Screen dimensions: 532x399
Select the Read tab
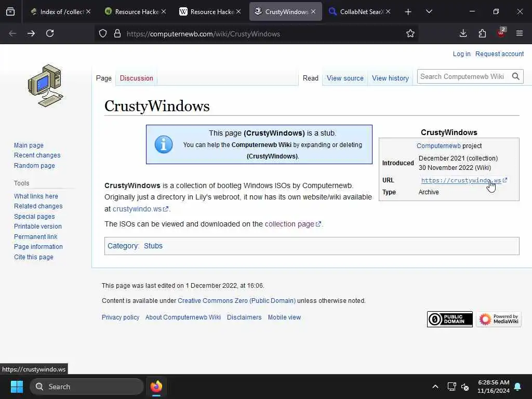tap(311, 78)
